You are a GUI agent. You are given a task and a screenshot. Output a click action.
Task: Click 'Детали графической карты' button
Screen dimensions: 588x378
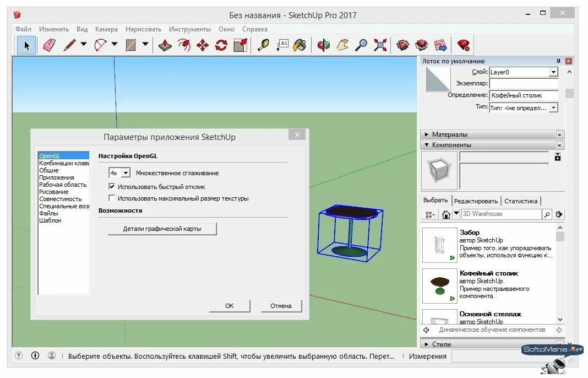[162, 229]
